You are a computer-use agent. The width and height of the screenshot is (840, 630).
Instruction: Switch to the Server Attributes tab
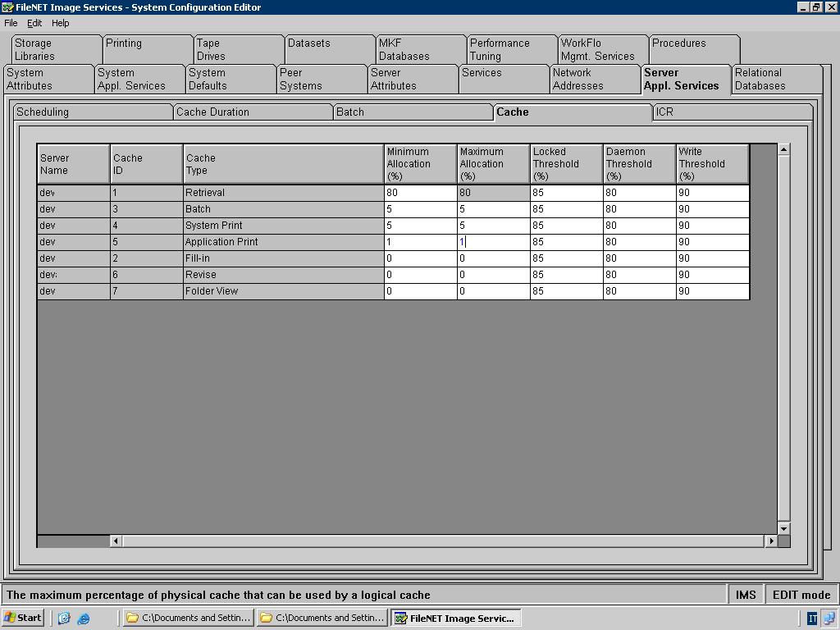pyautogui.click(x=413, y=80)
